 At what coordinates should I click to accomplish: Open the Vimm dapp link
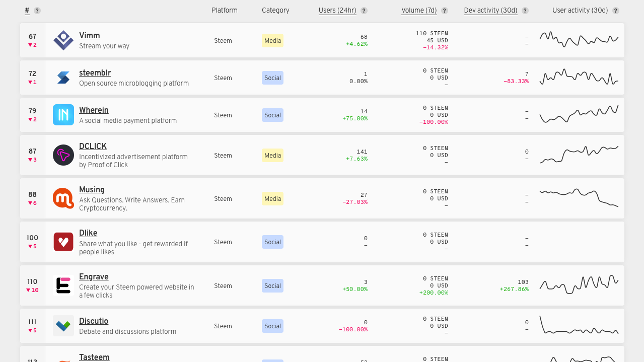pos(90,36)
